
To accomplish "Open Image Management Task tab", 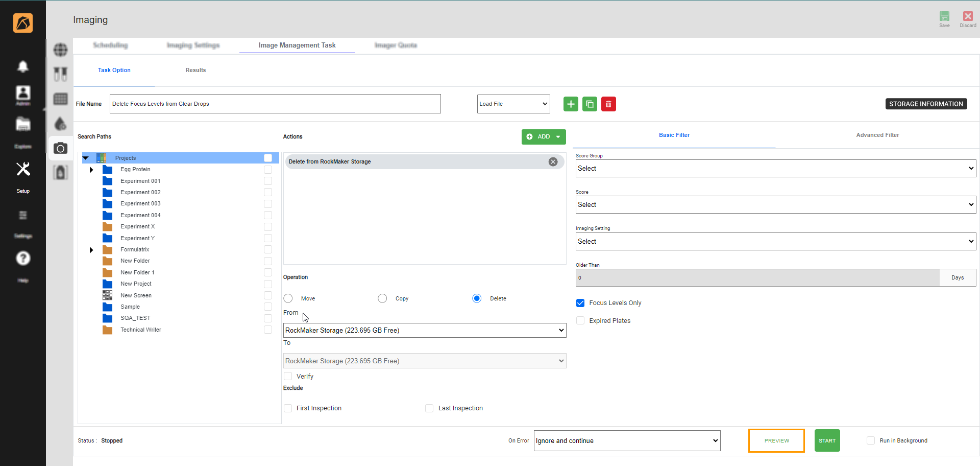I will [297, 45].
